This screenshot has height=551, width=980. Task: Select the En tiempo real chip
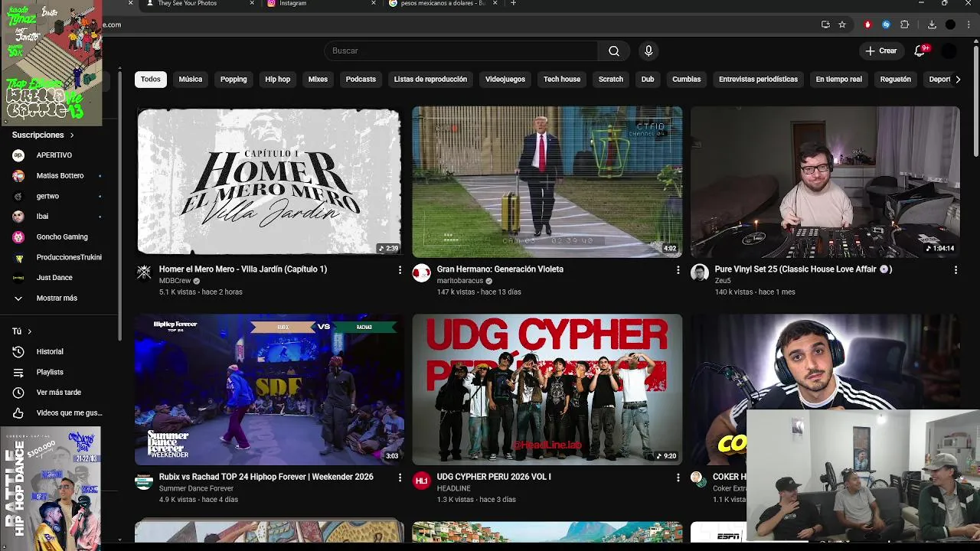coord(838,80)
